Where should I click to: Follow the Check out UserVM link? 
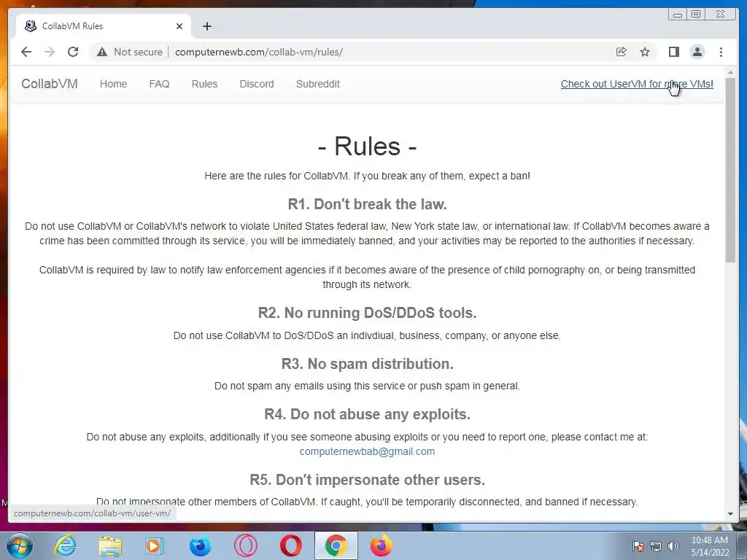tap(637, 85)
